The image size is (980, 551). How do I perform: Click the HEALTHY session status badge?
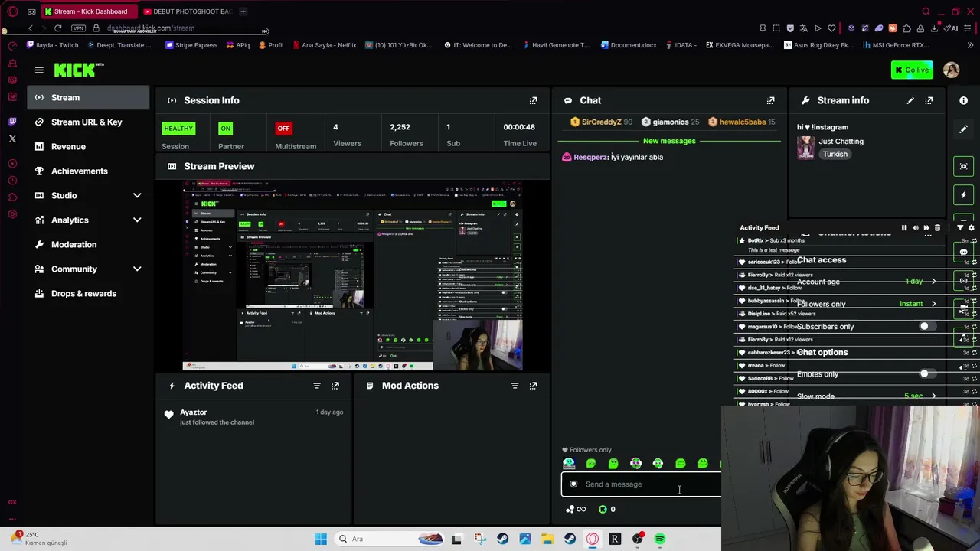(178, 129)
